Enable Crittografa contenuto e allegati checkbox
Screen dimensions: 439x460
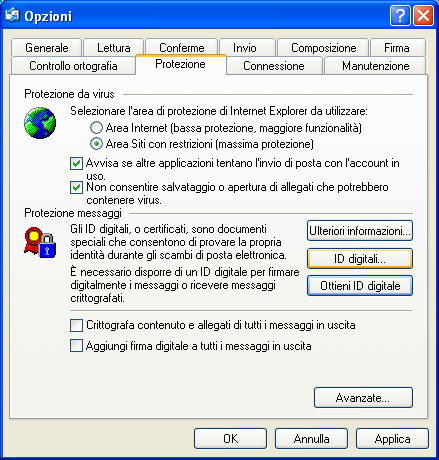[x=76, y=325]
